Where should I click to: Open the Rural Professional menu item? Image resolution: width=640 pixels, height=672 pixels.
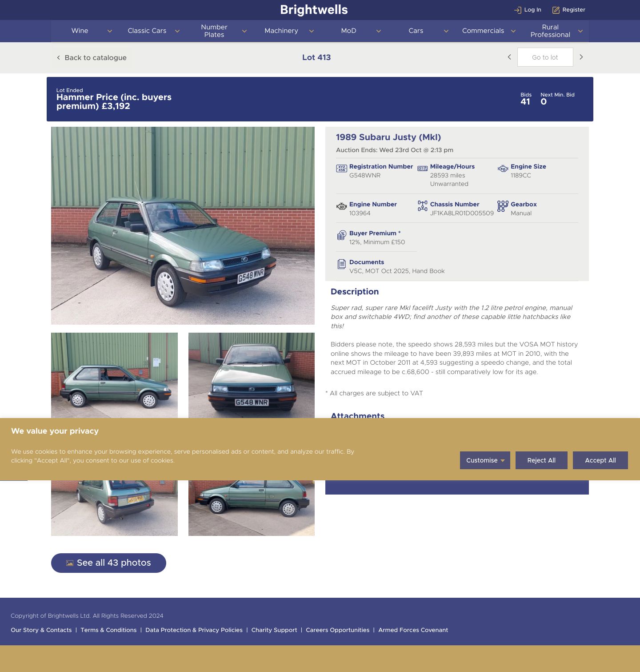tap(550, 31)
